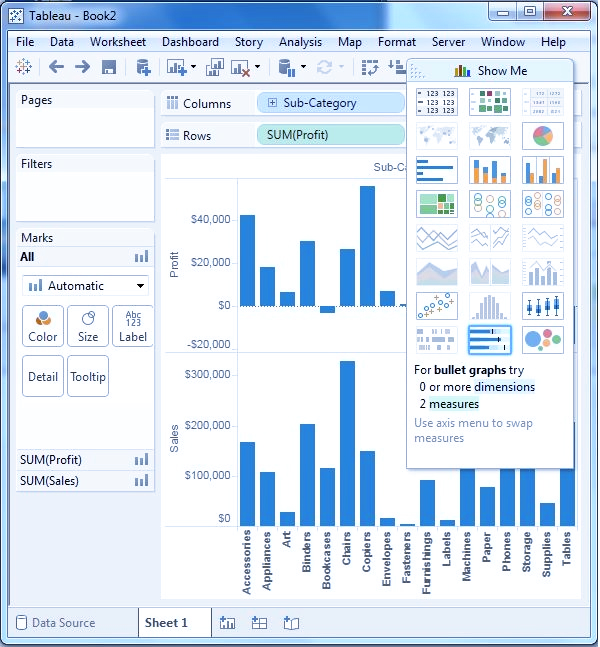Screen dimensions: 600x647
Task: Click the Sub-Category pill on Columns
Action: [x=331, y=103]
